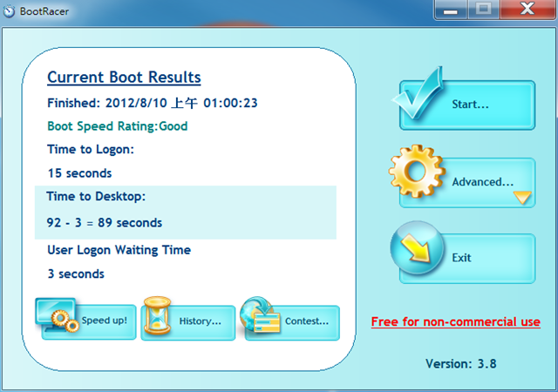Click the BootRacer stopwatch title bar icon
Screen dimensions: 558x392
point(9,11)
